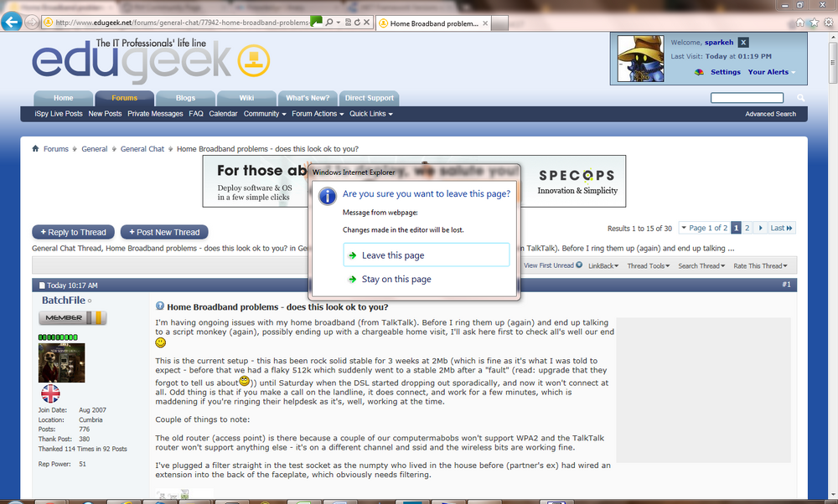Open the Thread Tools dropdown
The image size is (838, 504).
click(649, 266)
